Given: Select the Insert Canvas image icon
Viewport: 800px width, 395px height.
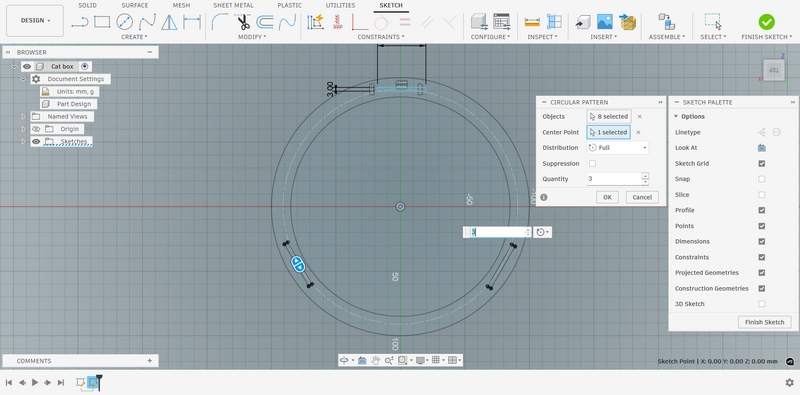Looking at the screenshot, I should coord(605,22).
